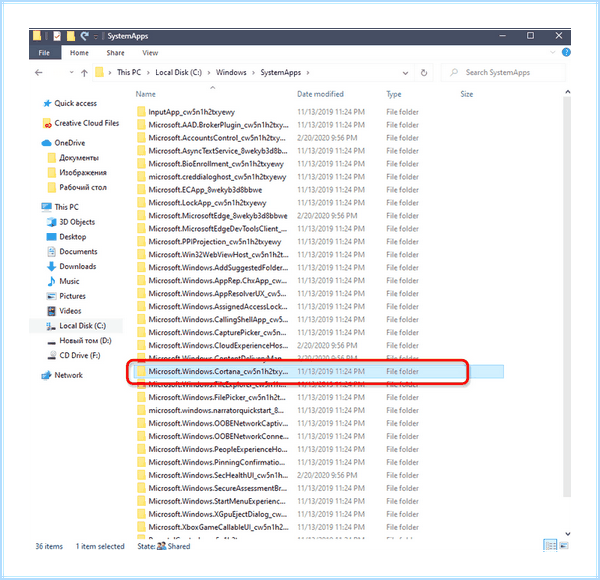
Task: Open Изображения folder under OneDrive
Action: pos(77,173)
